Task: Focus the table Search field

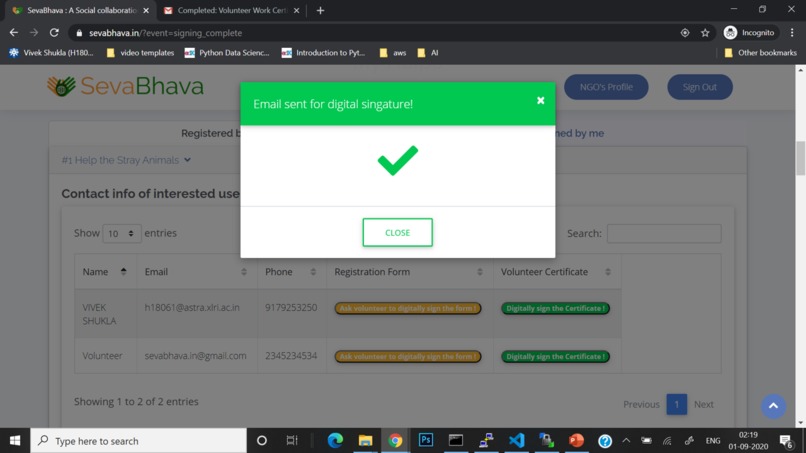Action: point(664,233)
